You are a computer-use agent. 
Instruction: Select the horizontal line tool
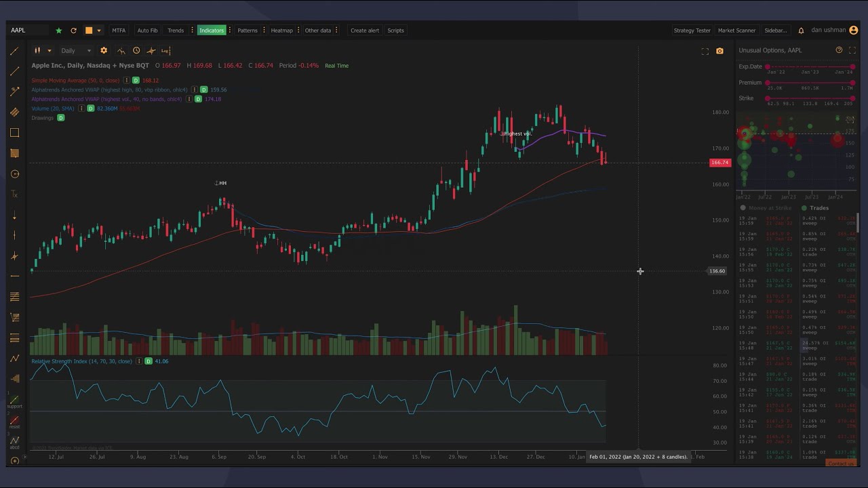tap(14, 277)
